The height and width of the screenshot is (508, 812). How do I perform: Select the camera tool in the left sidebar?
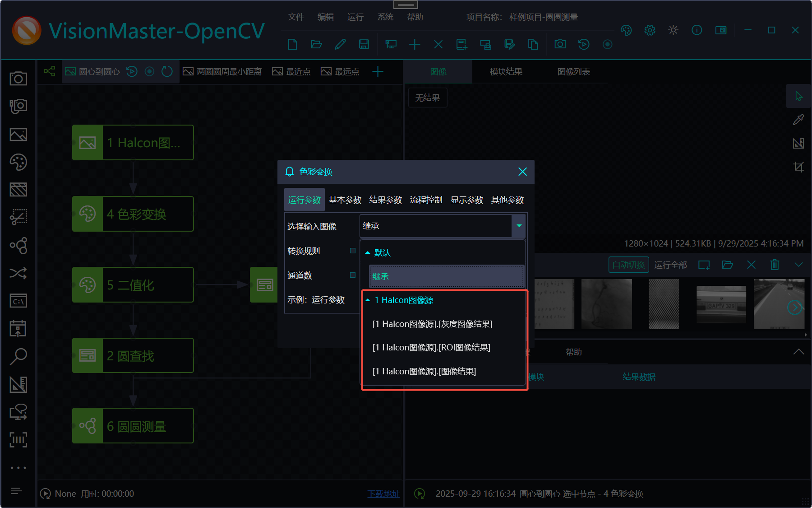click(x=18, y=79)
